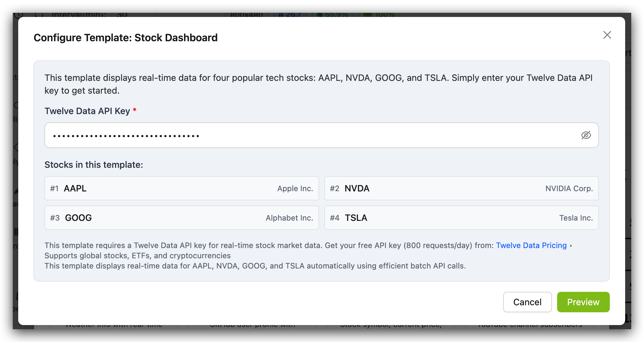Select the AAPL ticker symbol
Viewport: 644px width, 342px height.
pyautogui.click(x=75, y=189)
